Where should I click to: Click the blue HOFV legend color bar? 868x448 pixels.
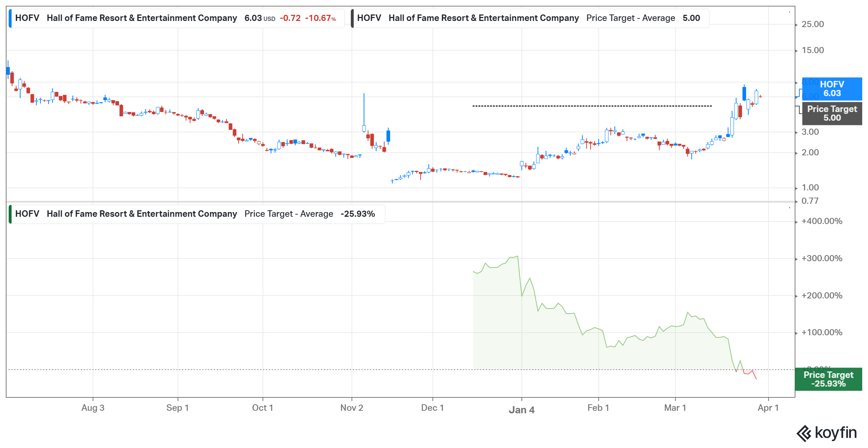pos(10,18)
